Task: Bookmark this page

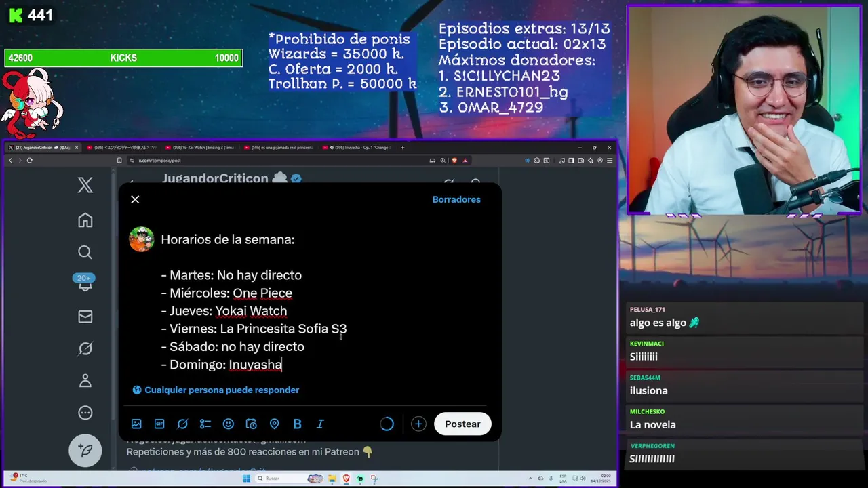Action: click(119, 161)
